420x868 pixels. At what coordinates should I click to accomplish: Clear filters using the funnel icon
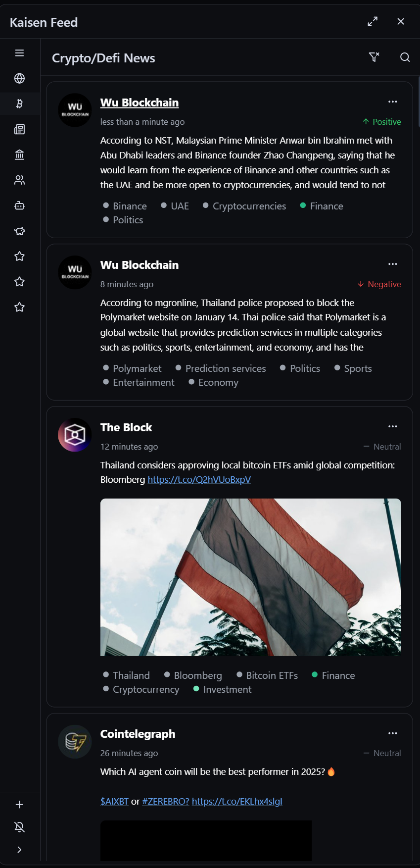374,57
